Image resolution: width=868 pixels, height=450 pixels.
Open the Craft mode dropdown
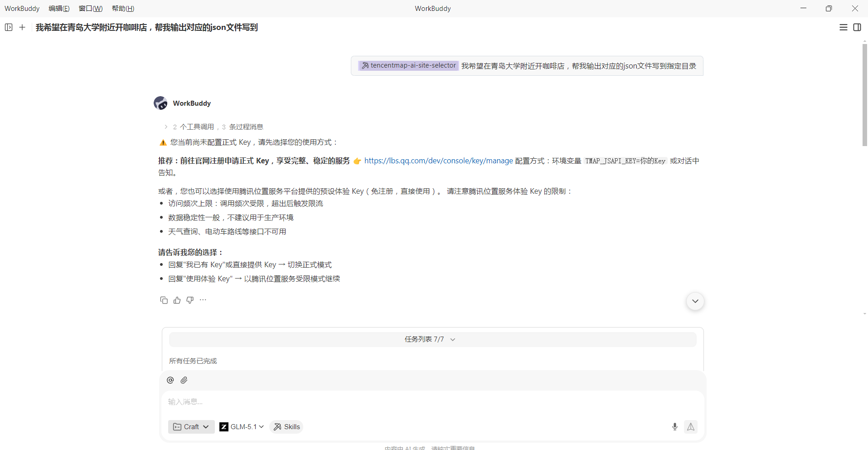click(x=191, y=427)
